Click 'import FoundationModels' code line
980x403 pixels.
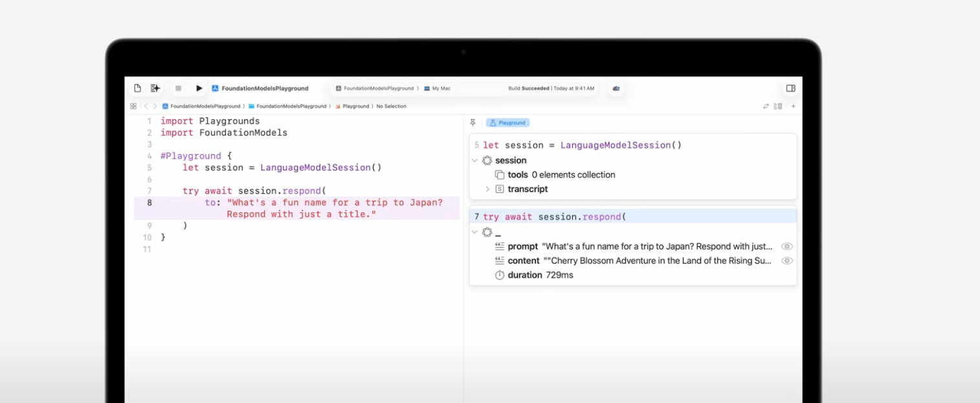pos(224,133)
